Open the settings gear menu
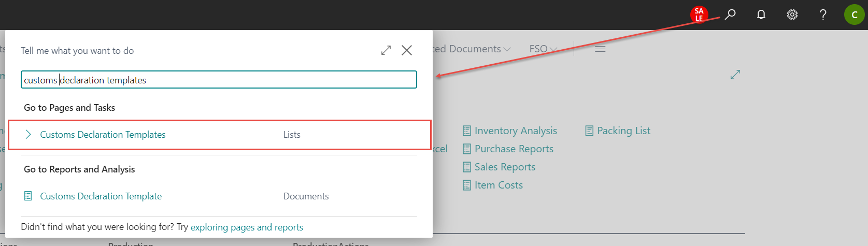Viewport: 868px width, 246px height. point(792,15)
